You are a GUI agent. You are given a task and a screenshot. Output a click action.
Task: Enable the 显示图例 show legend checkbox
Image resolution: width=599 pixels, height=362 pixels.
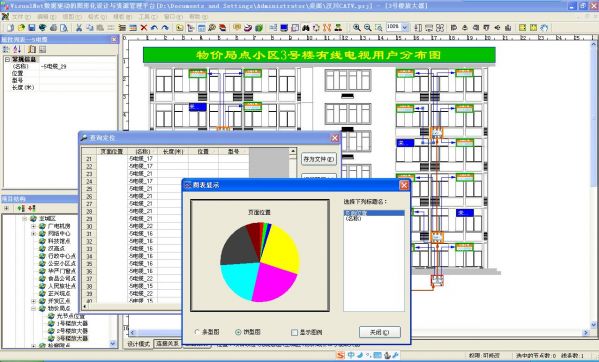(294, 333)
